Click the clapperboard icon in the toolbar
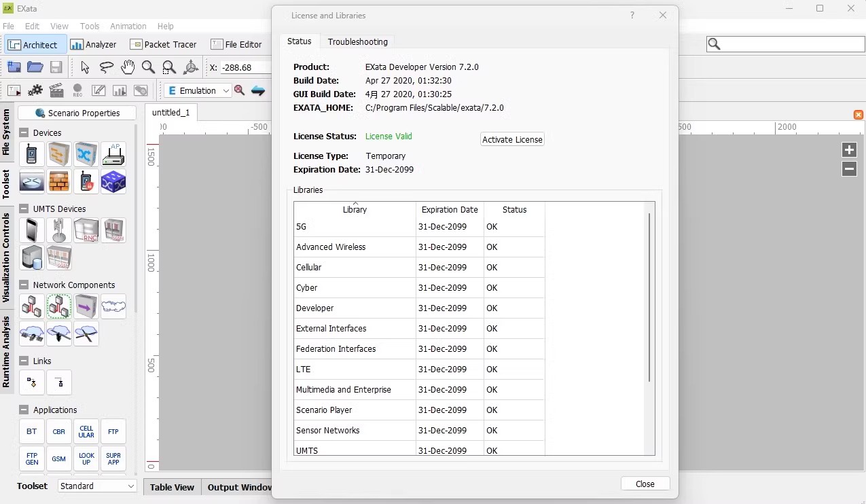Viewport: 866px width, 504px height. (56, 90)
